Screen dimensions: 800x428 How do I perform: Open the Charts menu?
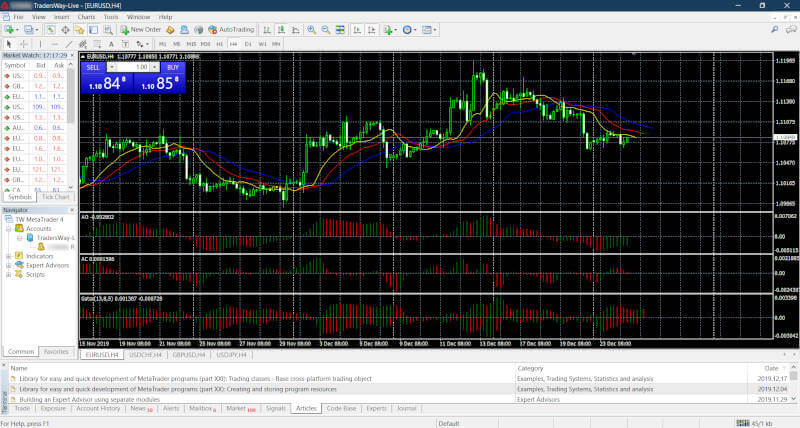coord(85,17)
